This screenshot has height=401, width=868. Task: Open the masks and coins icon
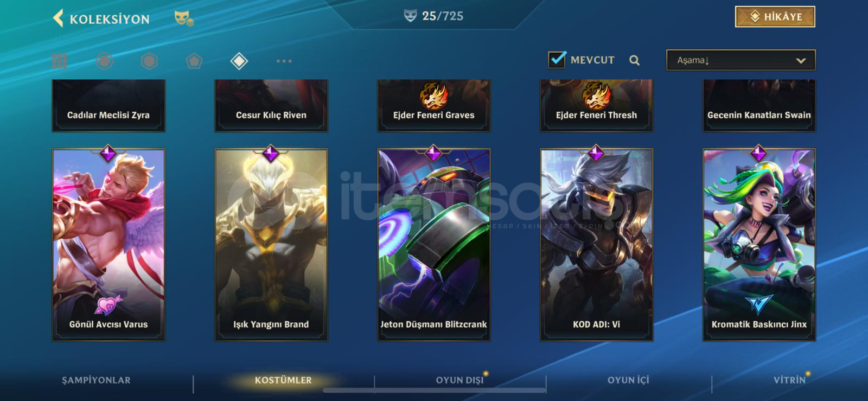(184, 19)
